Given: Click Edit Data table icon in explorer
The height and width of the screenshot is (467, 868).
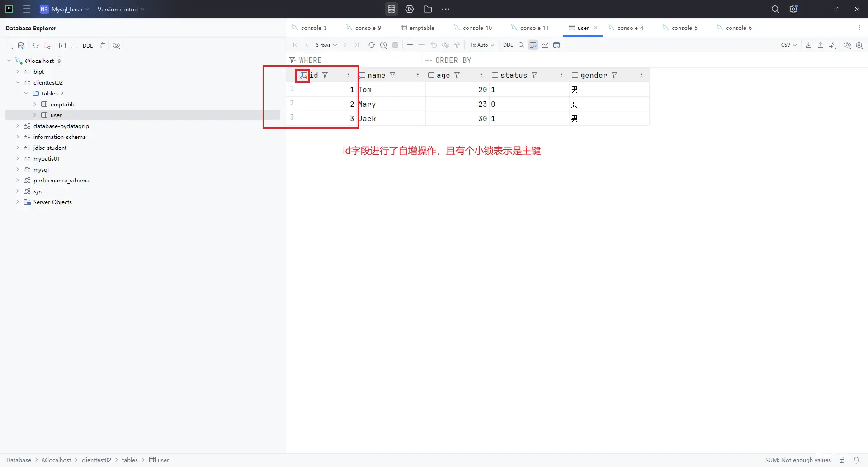Looking at the screenshot, I should (x=74, y=45).
